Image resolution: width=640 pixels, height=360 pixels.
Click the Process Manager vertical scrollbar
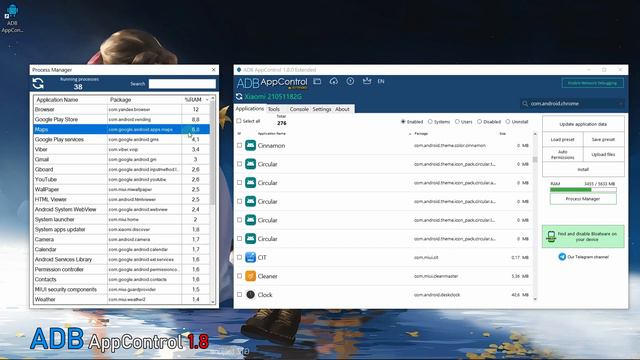point(213,199)
